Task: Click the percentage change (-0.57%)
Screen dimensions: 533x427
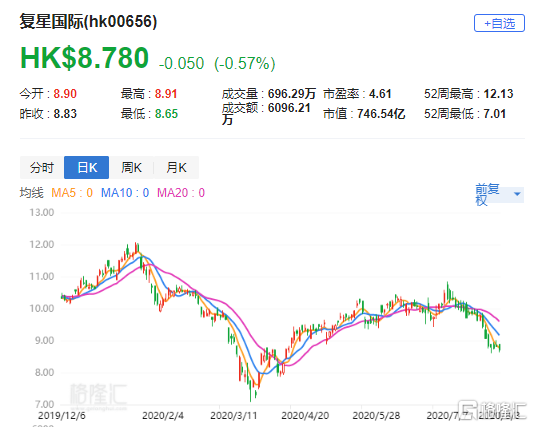Action: (x=245, y=63)
